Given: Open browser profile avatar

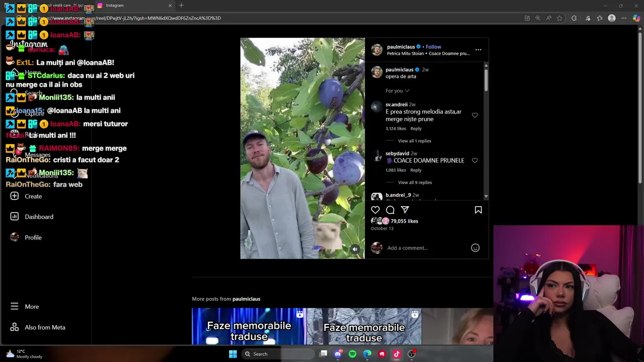Looking at the screenshot, I should [612, 18].
